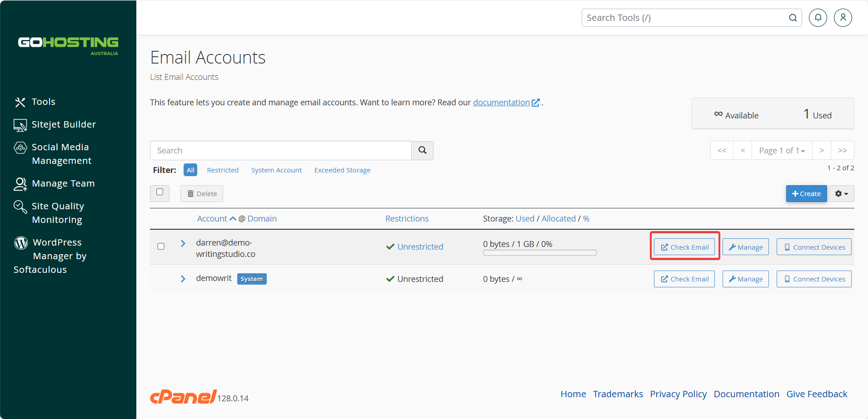Click the Available infinity indicator
The image size is (868, 419).
pyautogui.click(x=736, y=115)
